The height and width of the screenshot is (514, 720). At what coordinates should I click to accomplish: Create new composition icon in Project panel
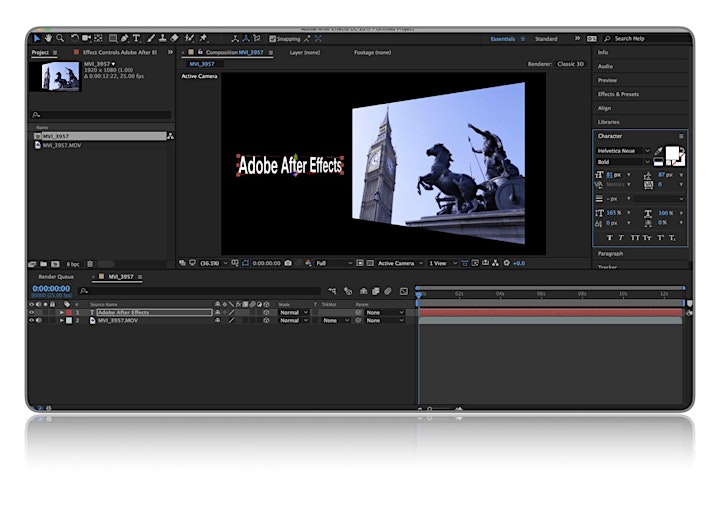coord(56,264)
